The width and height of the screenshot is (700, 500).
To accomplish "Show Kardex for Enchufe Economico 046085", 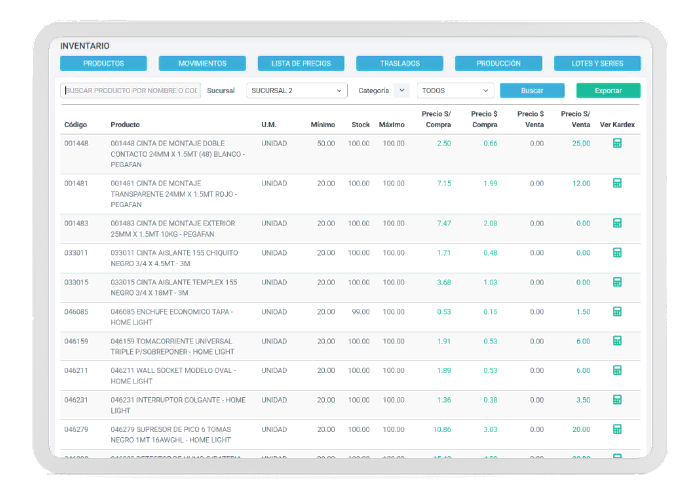I will pos(617,312).
